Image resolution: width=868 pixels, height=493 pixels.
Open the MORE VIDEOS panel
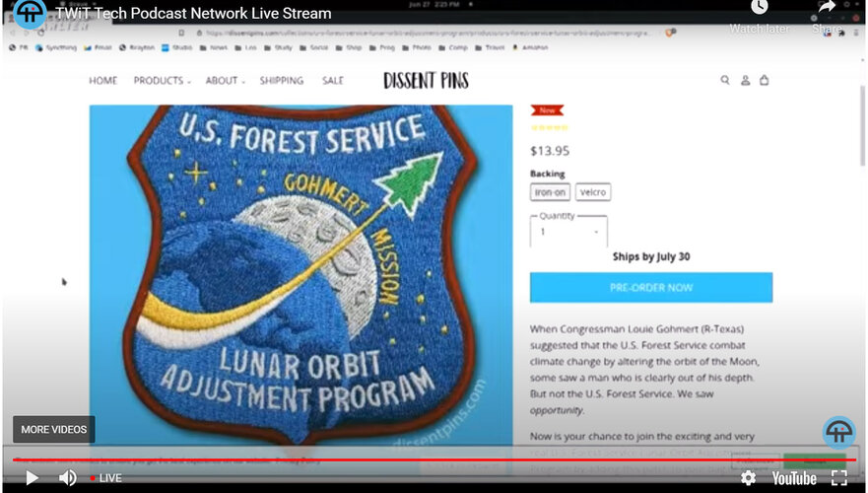click(54, 429)
